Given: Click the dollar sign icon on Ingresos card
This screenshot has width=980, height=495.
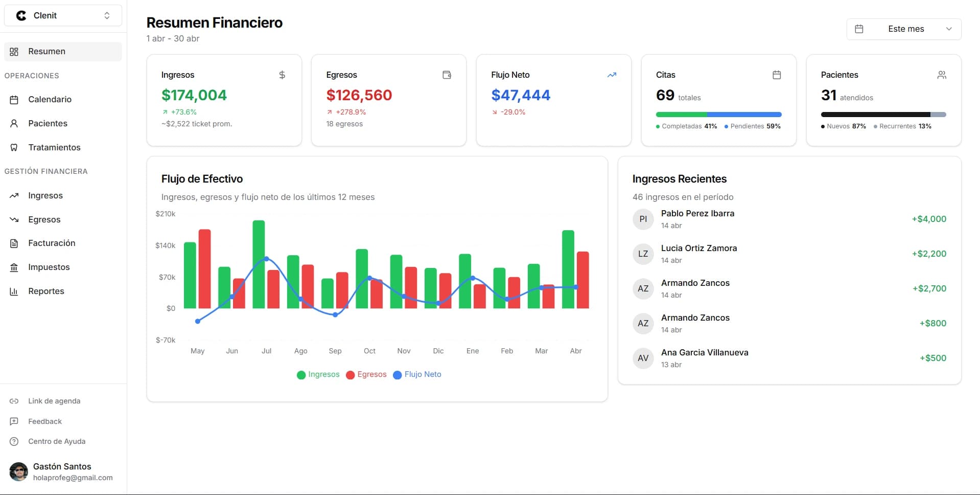Looking at the screenshot, I should (x=282, y=75).
